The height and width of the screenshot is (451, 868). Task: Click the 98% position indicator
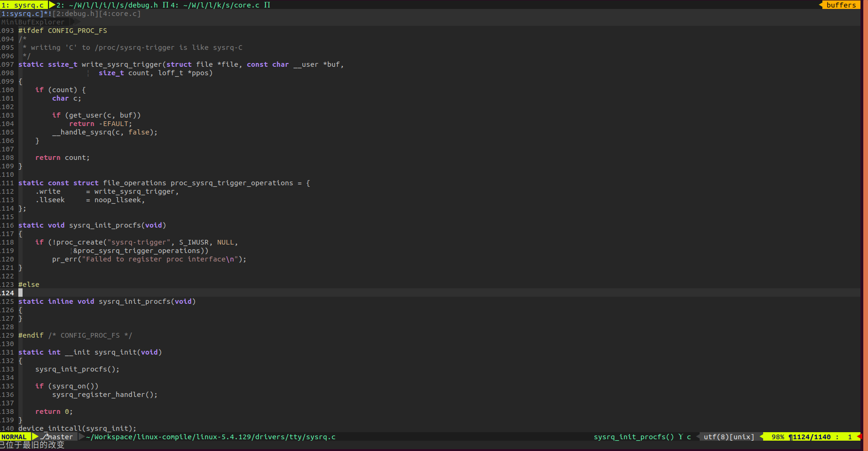(778, 437)
